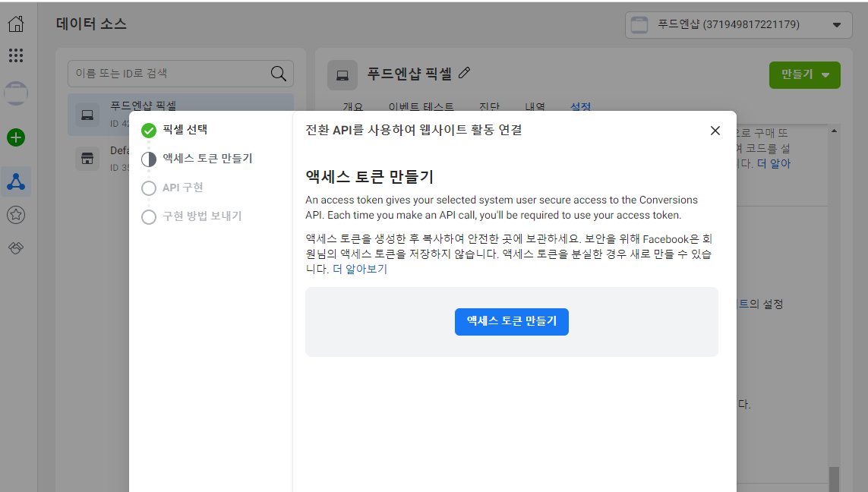The height and width of the screenshot is (492, 868).
Task: Click the 픽셀 선택 completed step checkmark
Action: pyautogui.click(x=149, y=131)
